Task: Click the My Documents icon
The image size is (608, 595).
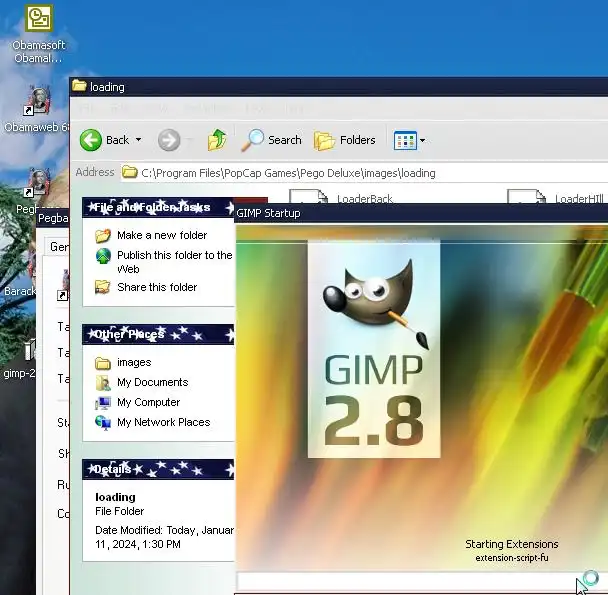Action: point(103,382)
